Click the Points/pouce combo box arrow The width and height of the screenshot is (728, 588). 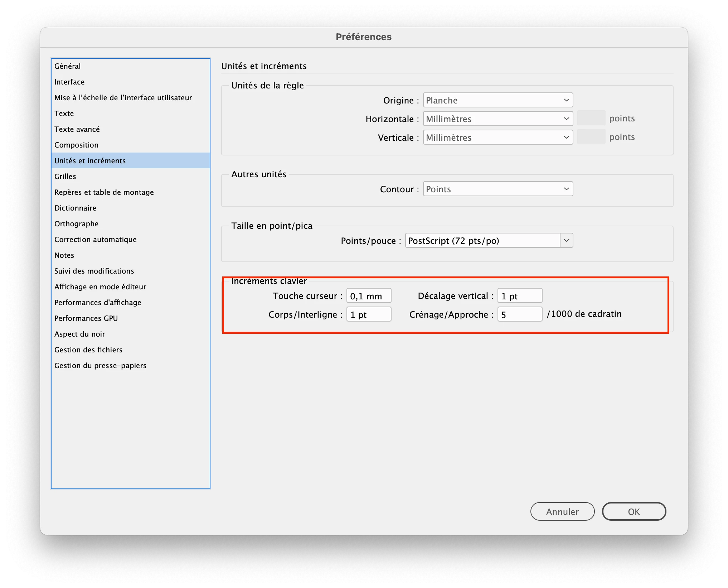point(566,241)
